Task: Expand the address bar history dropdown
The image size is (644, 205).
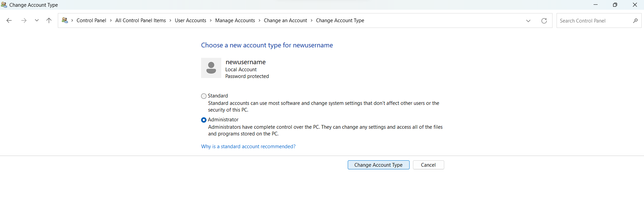Action: click(x=528, y=21)
